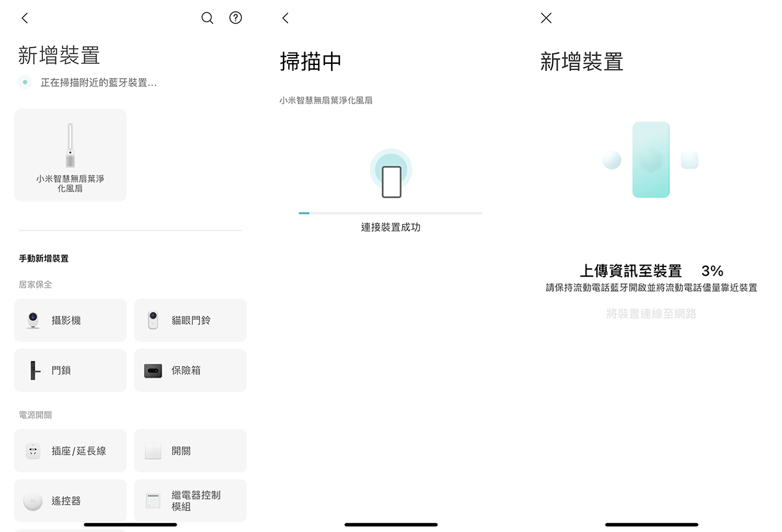Click the 居家保全 category label

click(x=35, y=285)
